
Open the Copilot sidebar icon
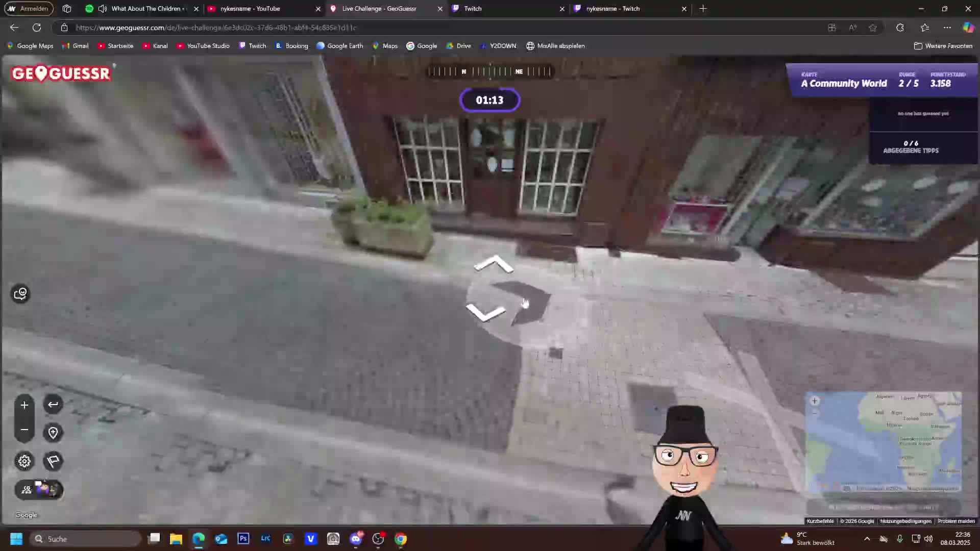pyautogui.click(x=968, y=28)
